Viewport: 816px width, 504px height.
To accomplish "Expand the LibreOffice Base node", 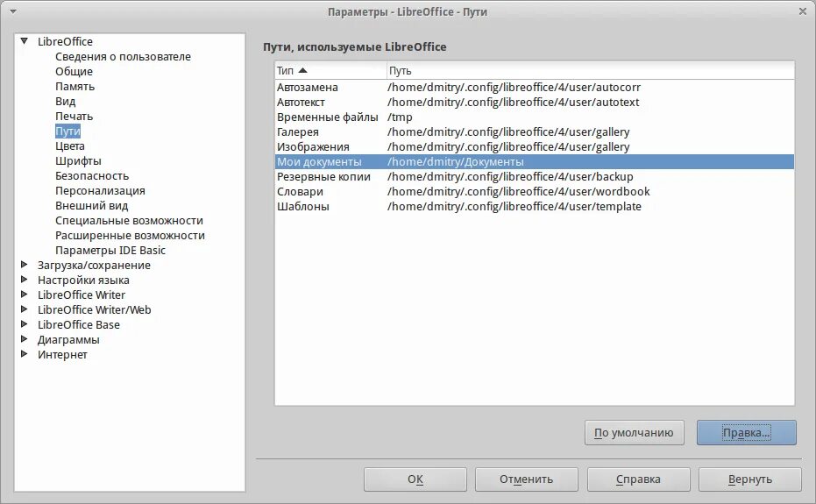I will pyautogui.click(x=24, y=323).
